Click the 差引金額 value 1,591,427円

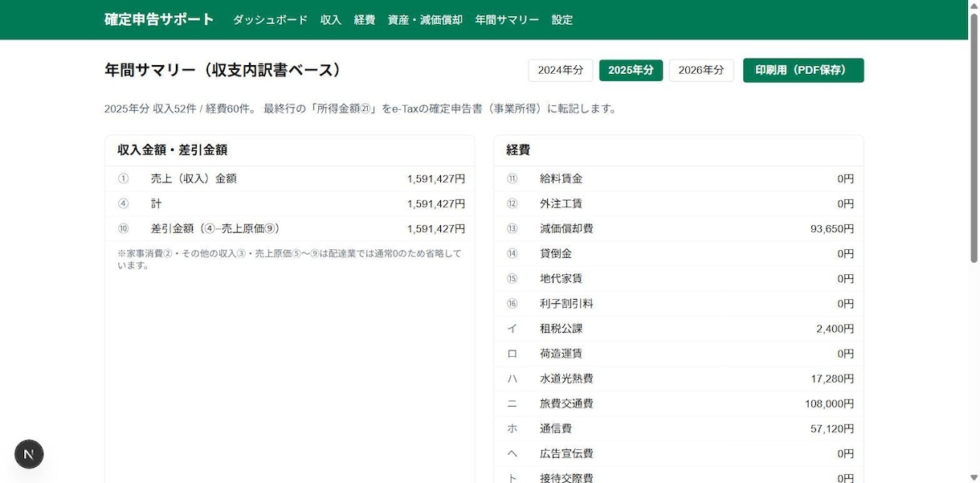coord(436,228)
